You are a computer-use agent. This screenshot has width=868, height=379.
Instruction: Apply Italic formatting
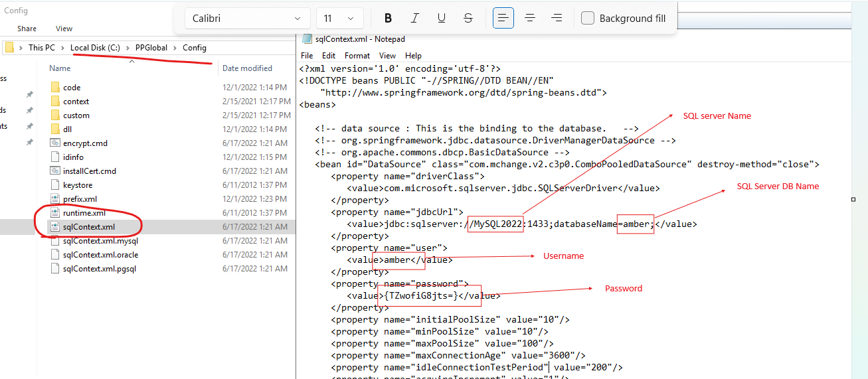click(415, 18)
